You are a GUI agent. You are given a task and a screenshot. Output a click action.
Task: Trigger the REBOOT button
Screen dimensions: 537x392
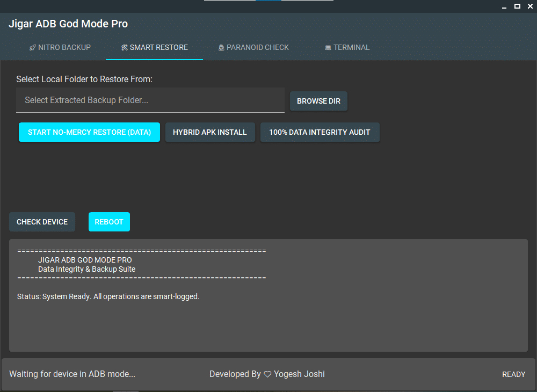tap(109, 221)
